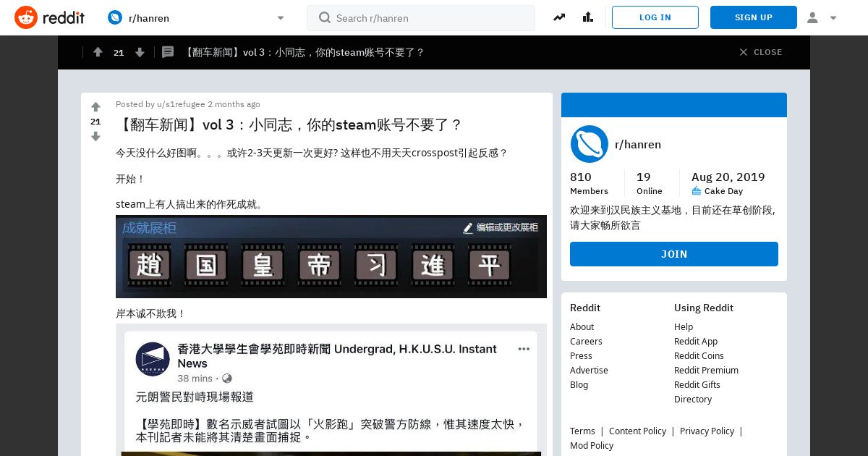868x456 pixels.
Task: Open the Directory link
Action: [x=693, y=399]
